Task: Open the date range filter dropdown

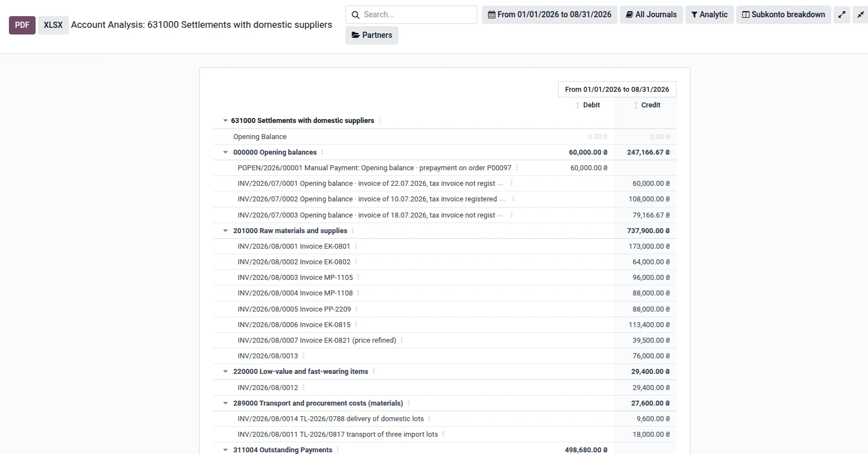Action: pos(550,14)
